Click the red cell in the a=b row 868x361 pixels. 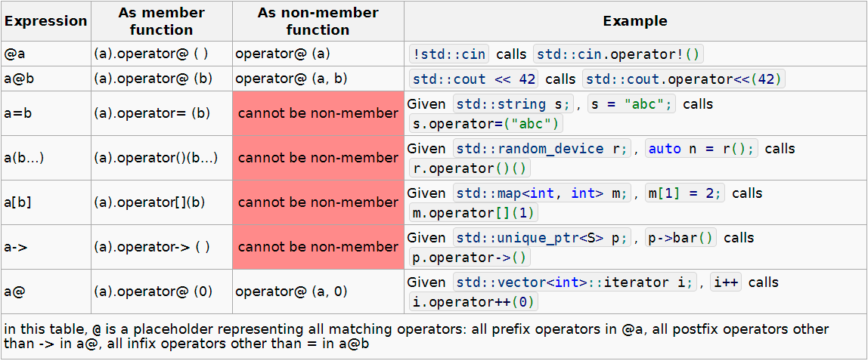[318, 114]
